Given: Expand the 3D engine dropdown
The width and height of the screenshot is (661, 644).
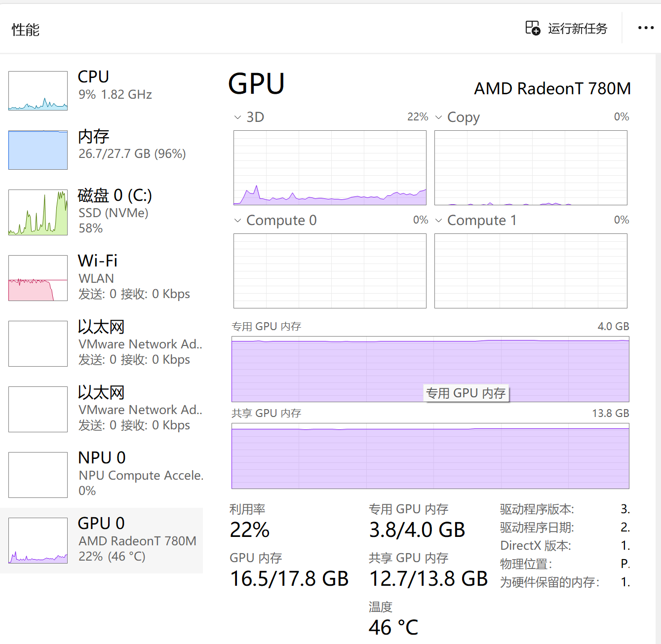Looking at the screenshot, I should [238, 117].
